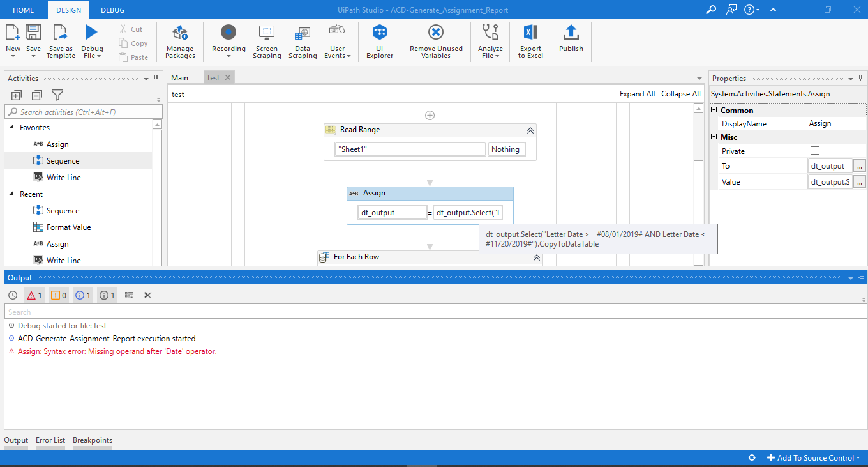Click the search activities input field

pyautogui.click(x=83, y=111)
